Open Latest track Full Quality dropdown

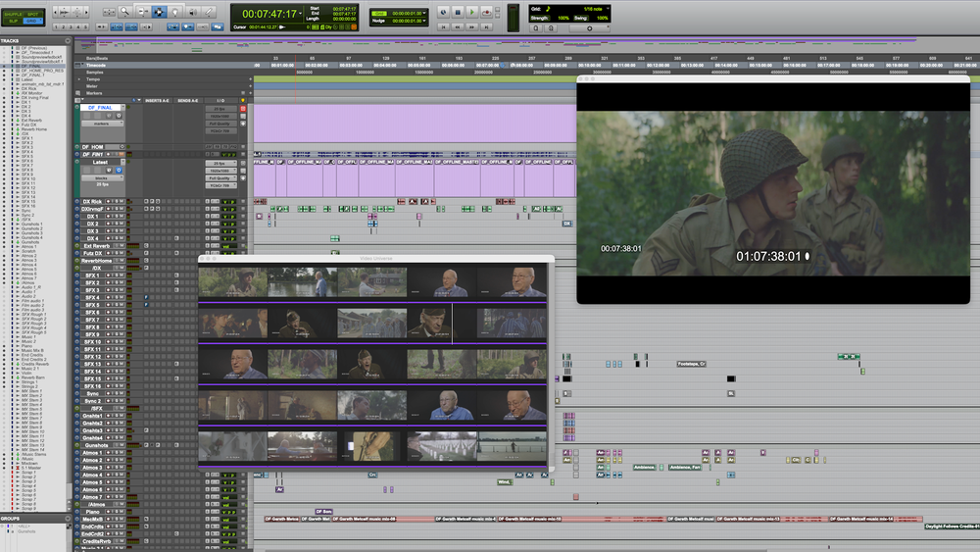tap(221, 178)
